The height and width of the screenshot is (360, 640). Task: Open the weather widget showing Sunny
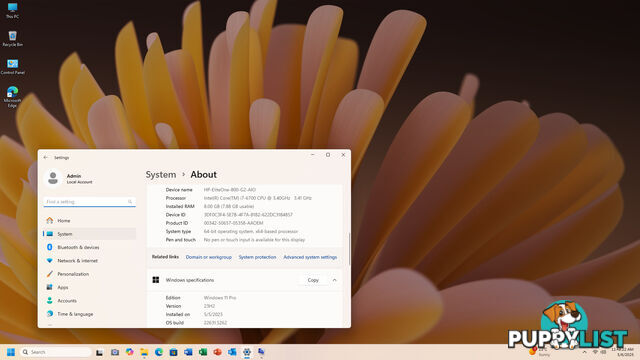point(541,352)
